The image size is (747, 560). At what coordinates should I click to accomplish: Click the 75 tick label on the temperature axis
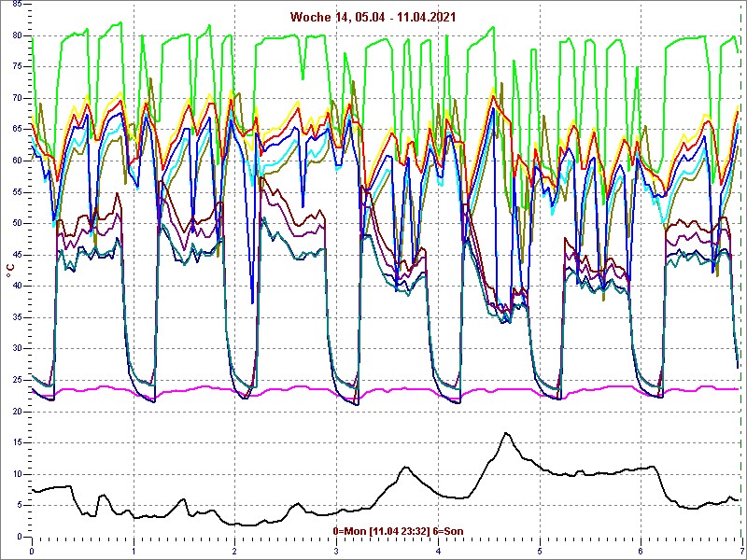coord(17,66)
